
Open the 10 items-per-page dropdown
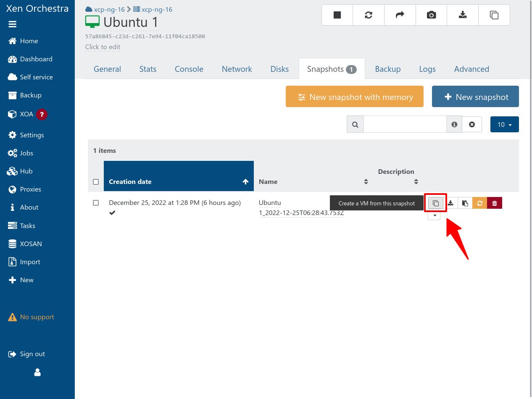click(x=504, y=124)
